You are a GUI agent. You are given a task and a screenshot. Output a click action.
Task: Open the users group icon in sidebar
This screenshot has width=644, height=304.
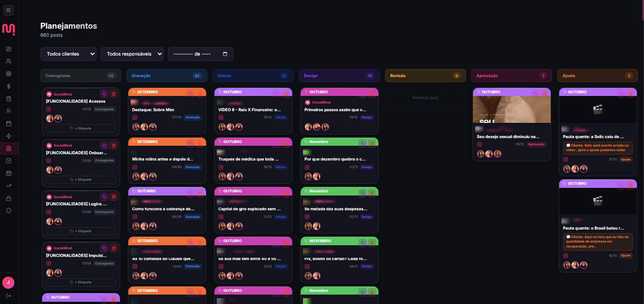tap(9, 61)
